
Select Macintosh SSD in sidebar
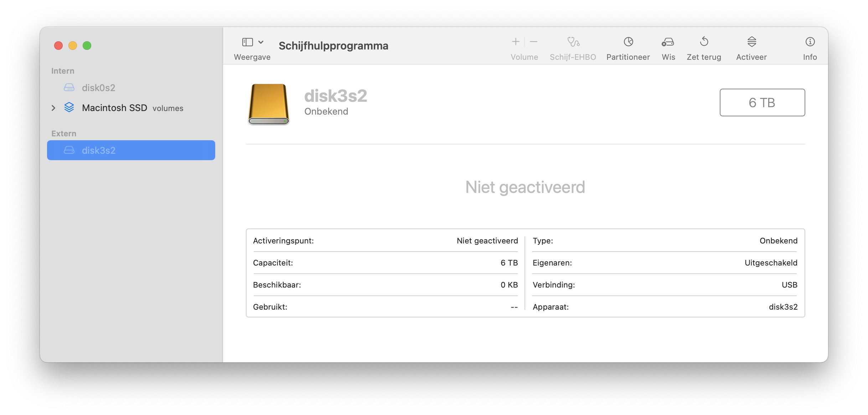click(x=131, y=108)
